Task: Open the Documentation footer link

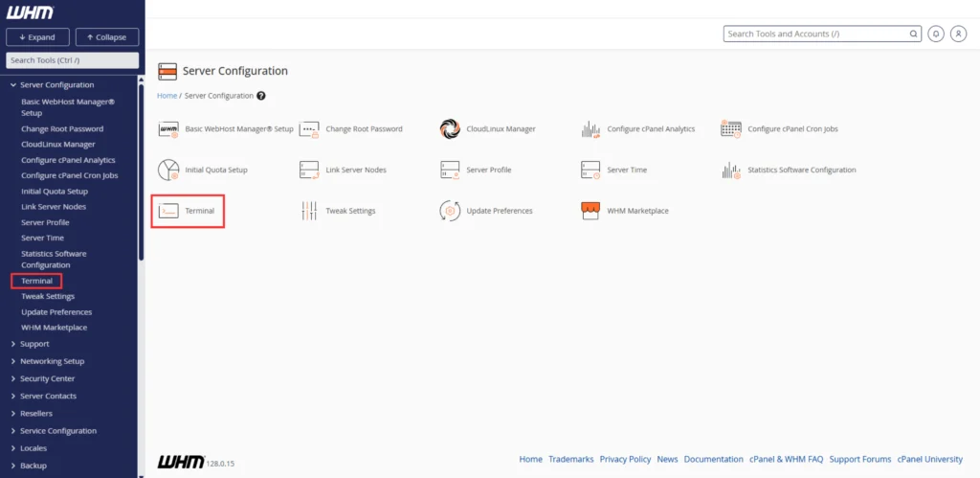Action: coord(714,459)
